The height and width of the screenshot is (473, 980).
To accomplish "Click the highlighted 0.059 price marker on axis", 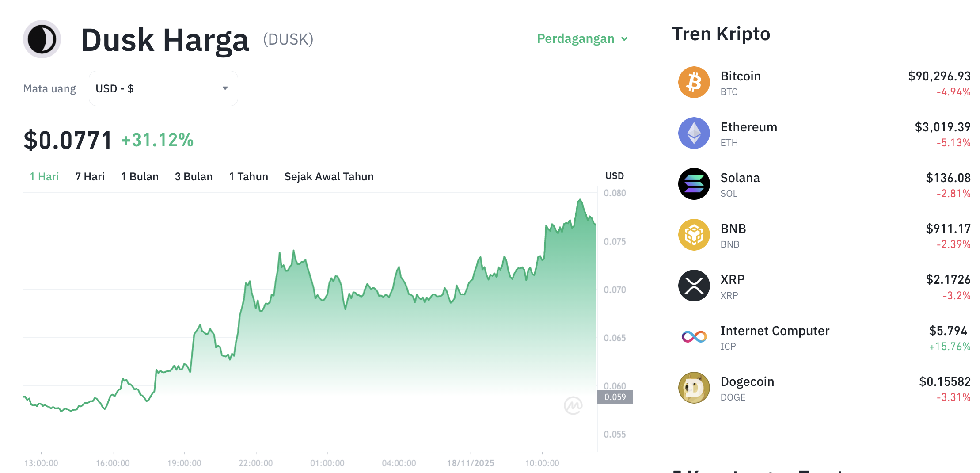I will click(x=615, y=397).
